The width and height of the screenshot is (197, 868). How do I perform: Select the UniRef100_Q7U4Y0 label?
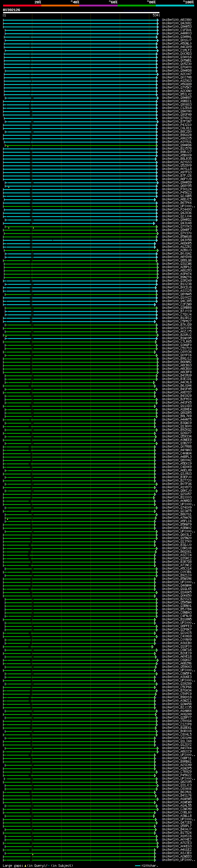pyautogui.click(x=176, y=67)
